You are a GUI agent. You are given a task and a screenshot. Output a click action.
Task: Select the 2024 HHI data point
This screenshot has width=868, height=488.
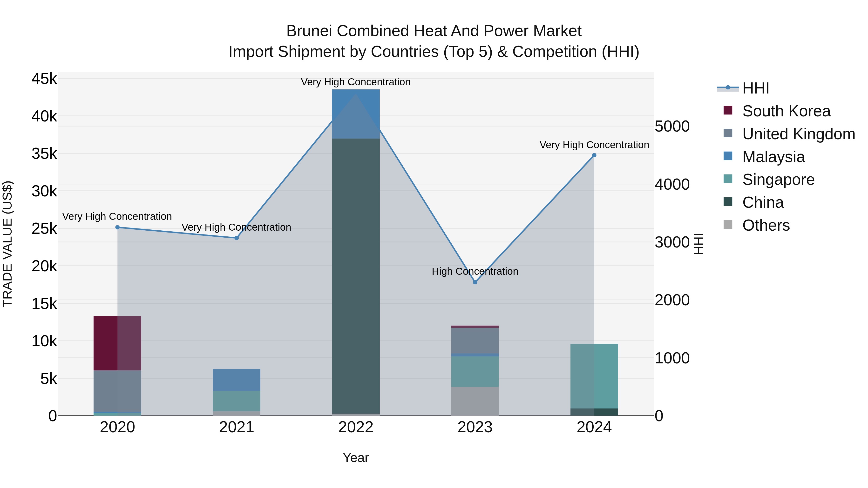tap(594, 155)
